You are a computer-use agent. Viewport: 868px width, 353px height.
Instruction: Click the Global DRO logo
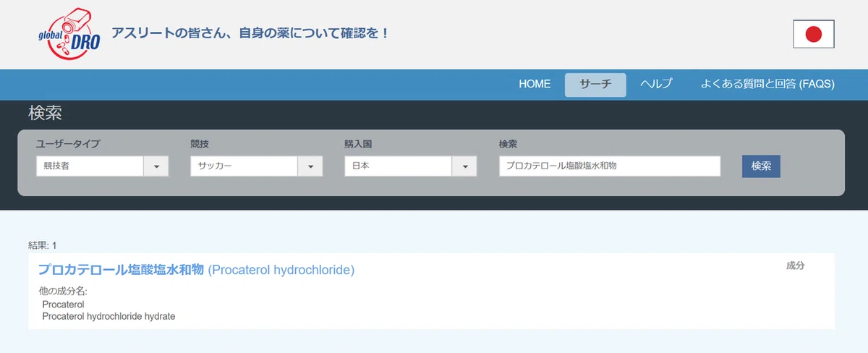pos(69,35)
